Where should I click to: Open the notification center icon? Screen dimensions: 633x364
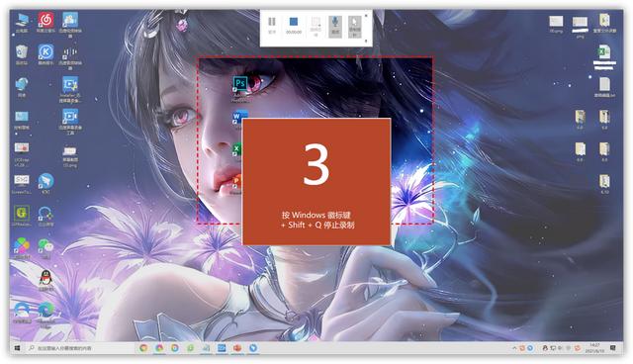[x=613, y=348]
